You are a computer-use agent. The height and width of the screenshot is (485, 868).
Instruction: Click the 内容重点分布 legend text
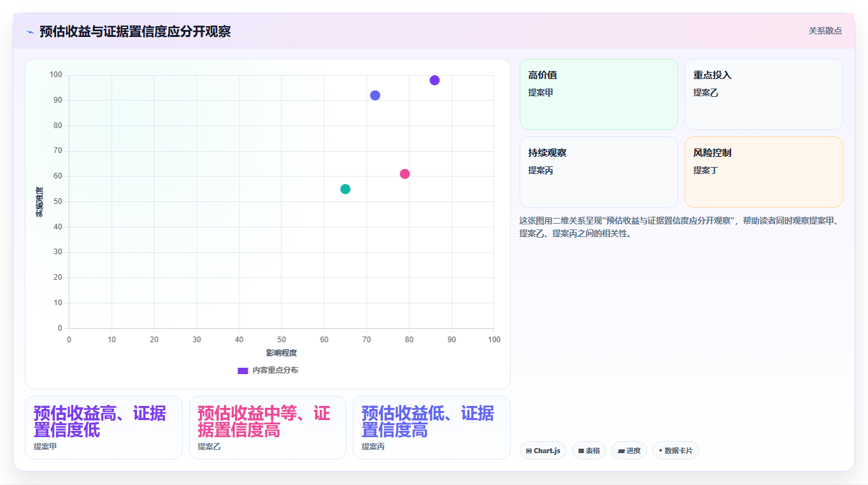click(x=275, y=370)
